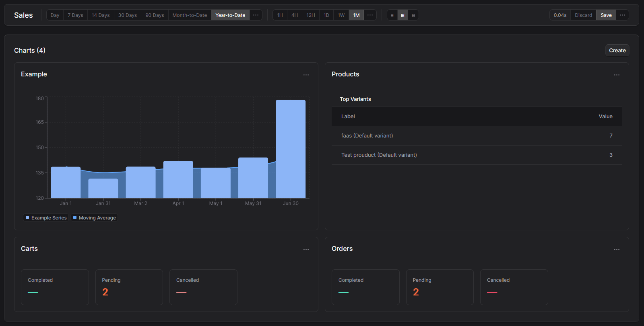Click the Create chart button
644x326 pixels.
click(617, 50)
